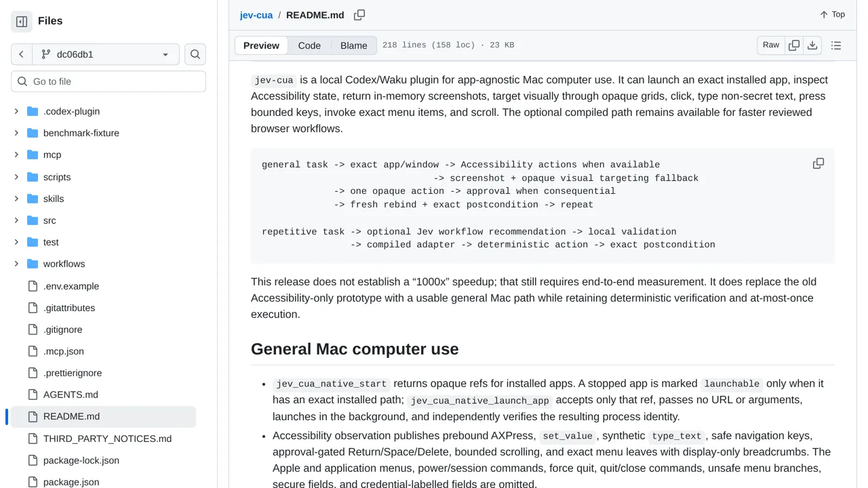Click the General Mac computer use heading
Viewport: 868px width, 488px height.
point(355,349)
